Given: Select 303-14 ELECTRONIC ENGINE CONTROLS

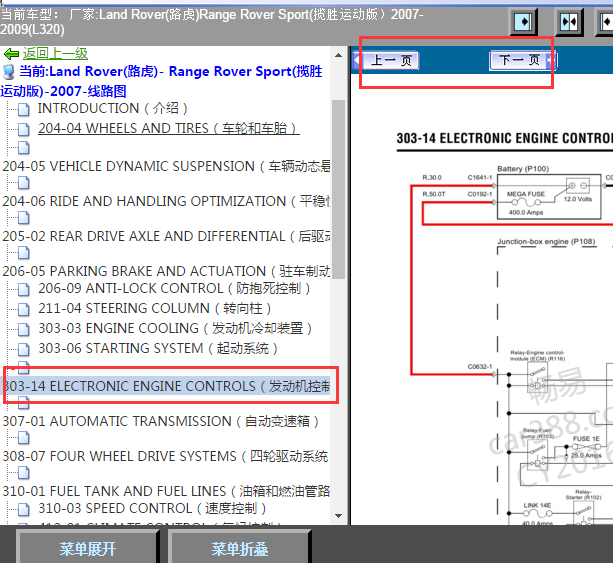Looking at the screenshot, I should tap(167, 386).
